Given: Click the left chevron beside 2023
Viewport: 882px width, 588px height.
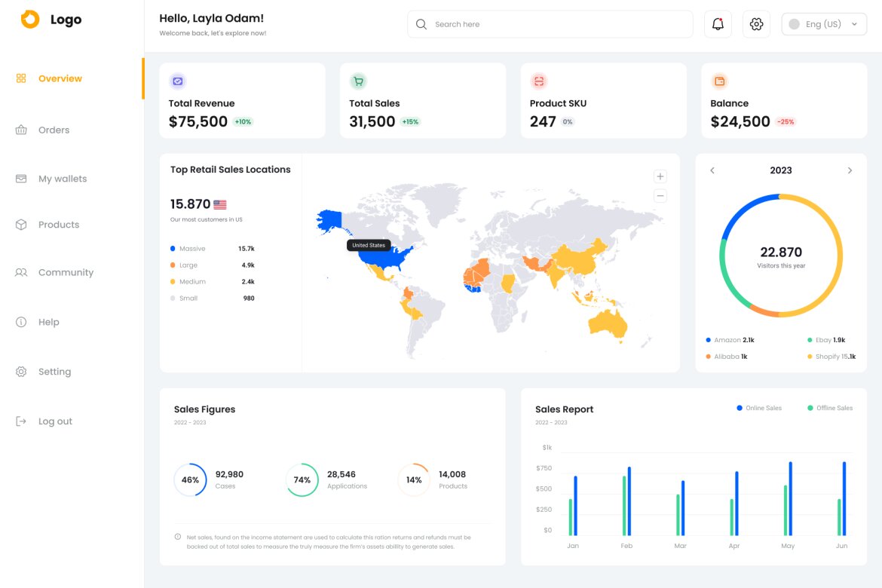Looking at the screenshot, I should click(x=712, y=170).
